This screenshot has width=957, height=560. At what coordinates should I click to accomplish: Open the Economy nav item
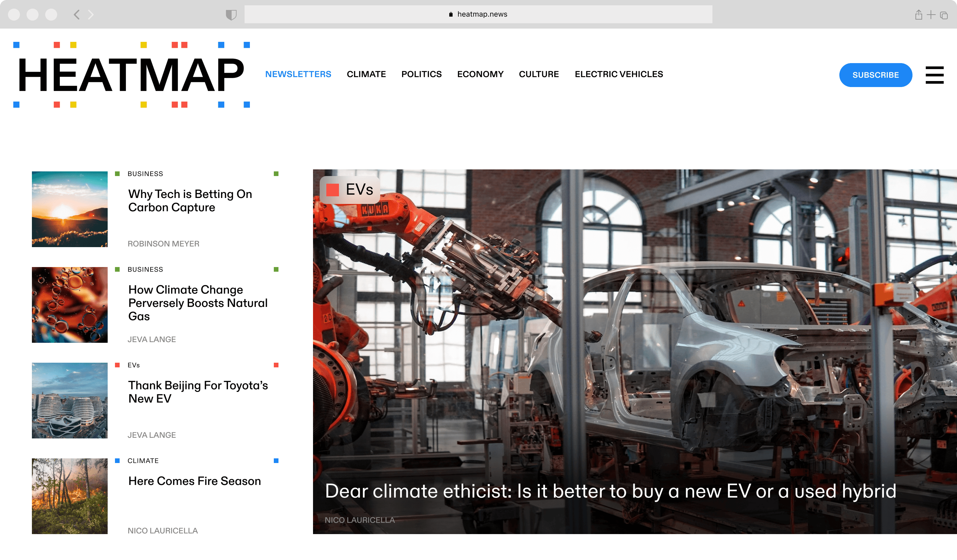[480, 74]
